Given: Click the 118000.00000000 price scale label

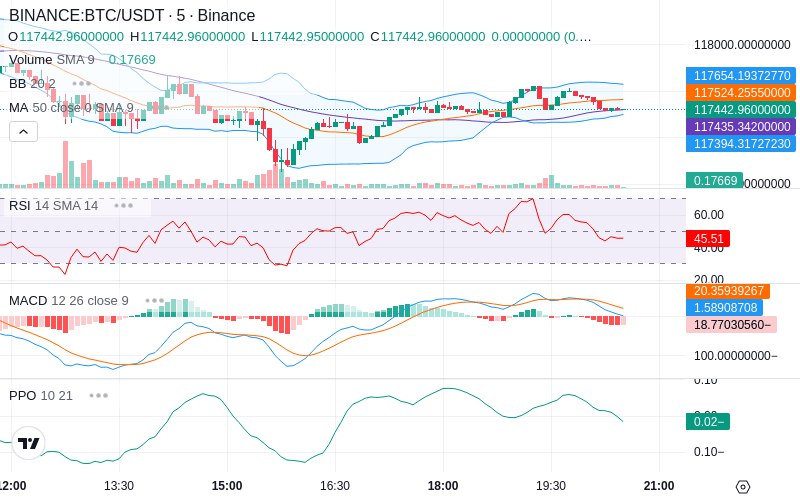Looking at the screenshot, I should [x=742, y=45].
